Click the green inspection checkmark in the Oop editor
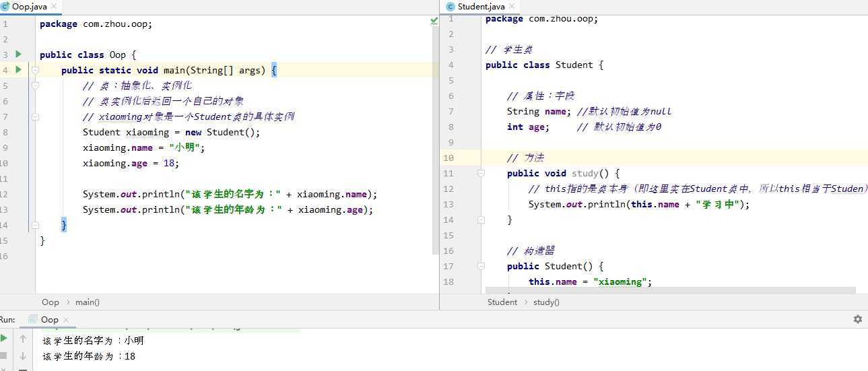This screenshot has height=371, width=868. pyautogui.click(x=434, y=22)
